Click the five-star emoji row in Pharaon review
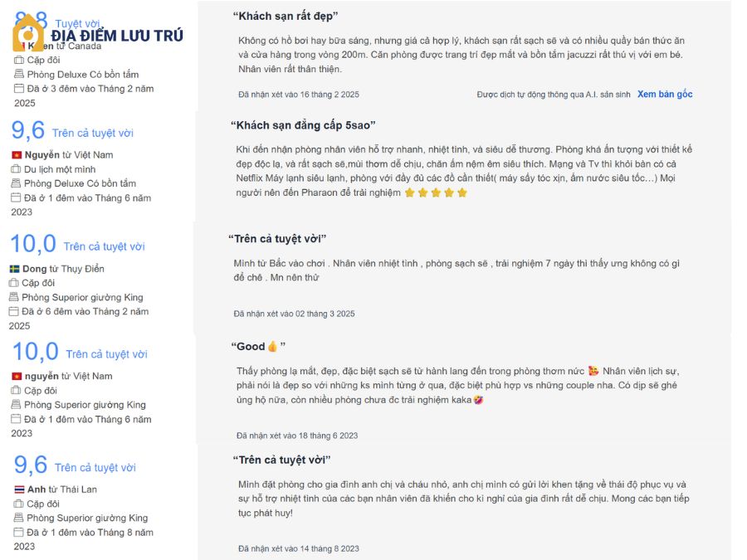This screenshot has width=747, height=560. (x=436, y=192)
